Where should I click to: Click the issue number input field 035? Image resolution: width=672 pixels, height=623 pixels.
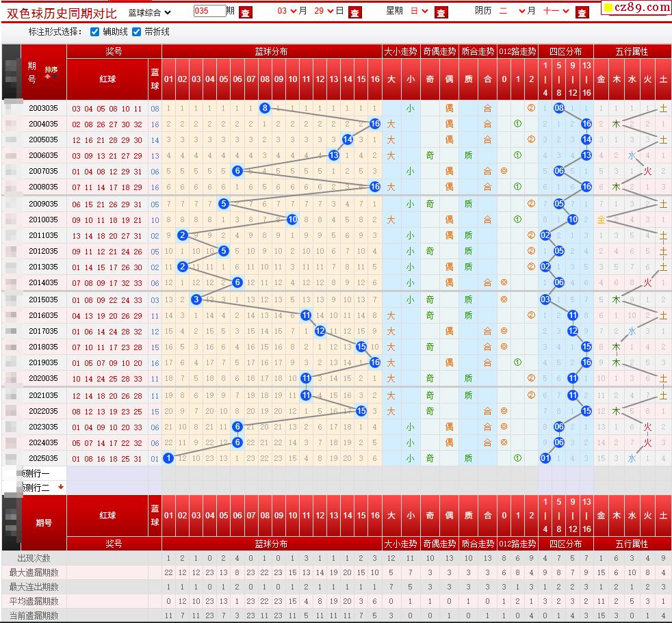[x=209, y=12]
